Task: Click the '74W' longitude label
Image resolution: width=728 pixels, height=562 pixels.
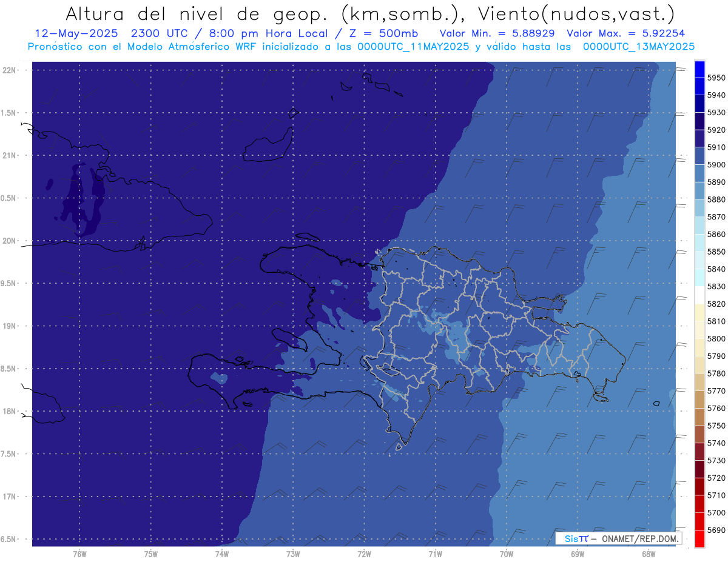Action: click(x=222, y=554)
